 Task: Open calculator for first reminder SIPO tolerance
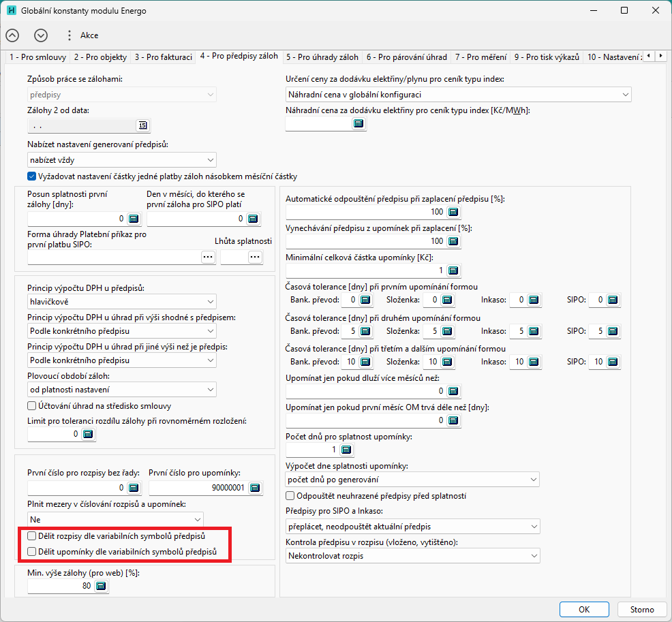click(613, 300)
